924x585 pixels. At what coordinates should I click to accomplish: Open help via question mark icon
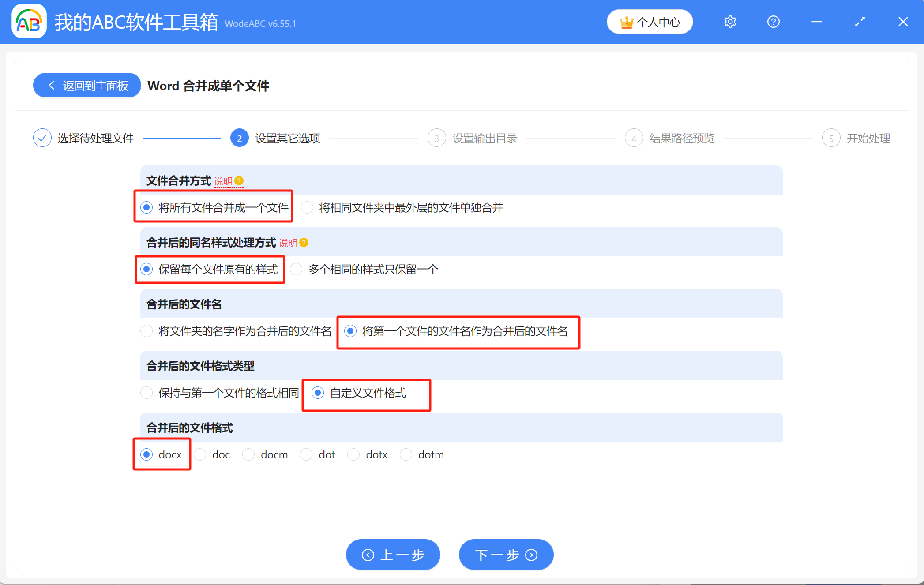[773, 22]
